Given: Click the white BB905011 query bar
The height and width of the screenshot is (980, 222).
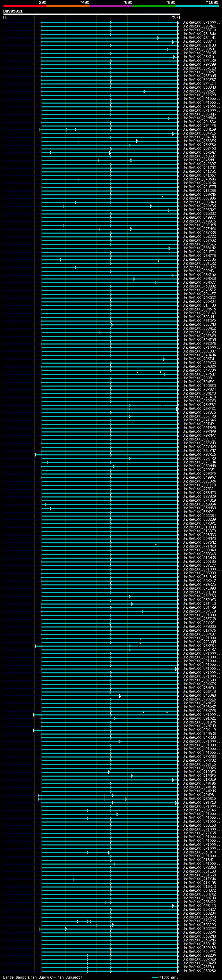Looking at the screenshot, I should coord(92,15).
